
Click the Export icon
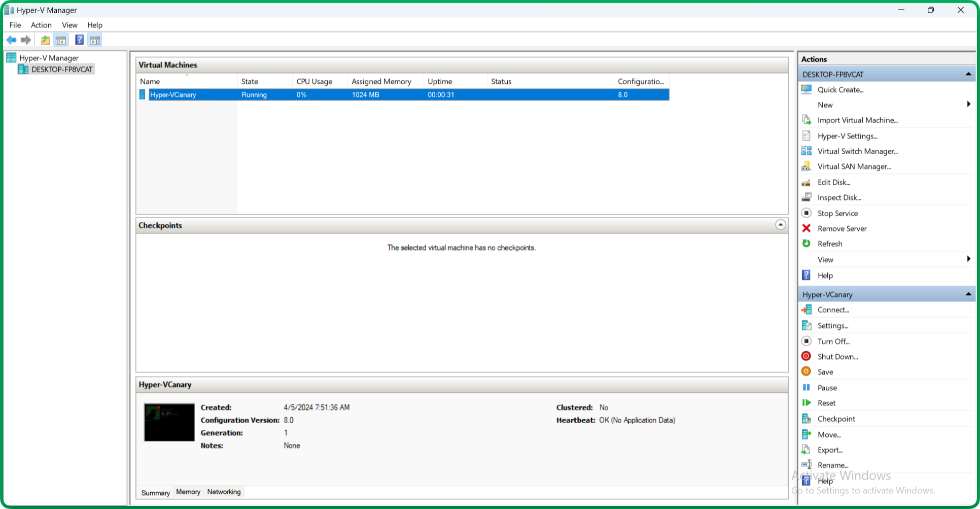[x=807, y=450]
